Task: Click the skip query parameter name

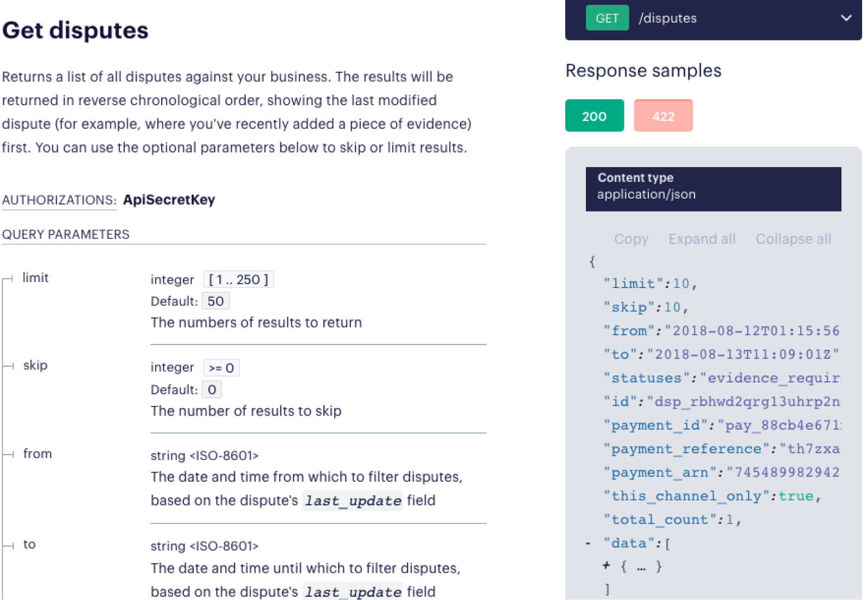Action: tap(36, 366)
